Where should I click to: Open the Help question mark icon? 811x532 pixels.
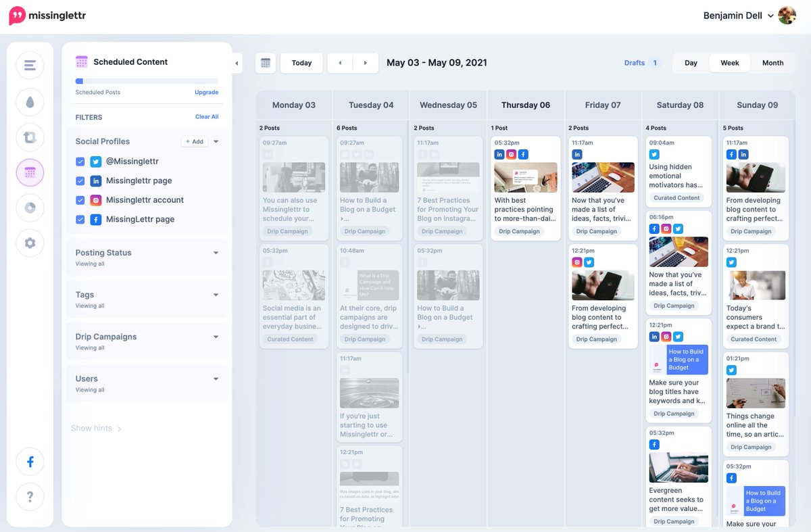point(30,497)
